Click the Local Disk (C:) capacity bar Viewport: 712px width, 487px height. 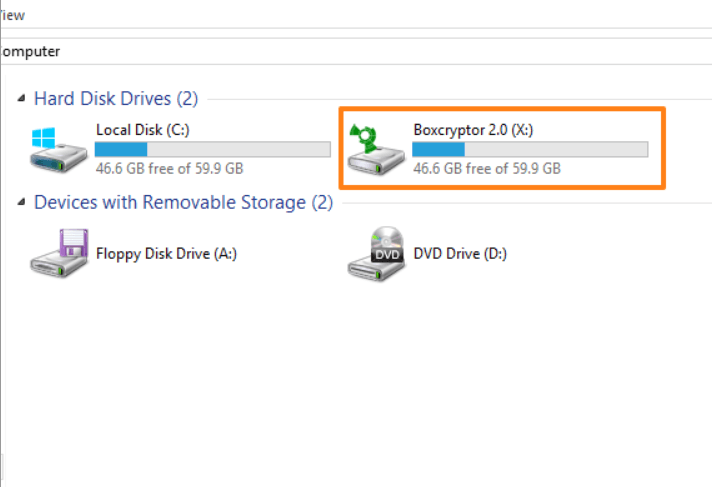(x=212, y=149)
